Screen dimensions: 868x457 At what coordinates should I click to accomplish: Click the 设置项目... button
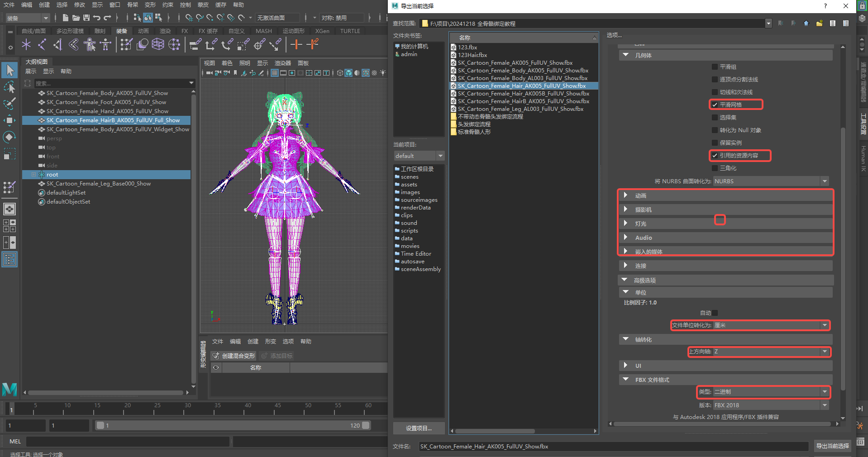[419, 428]
